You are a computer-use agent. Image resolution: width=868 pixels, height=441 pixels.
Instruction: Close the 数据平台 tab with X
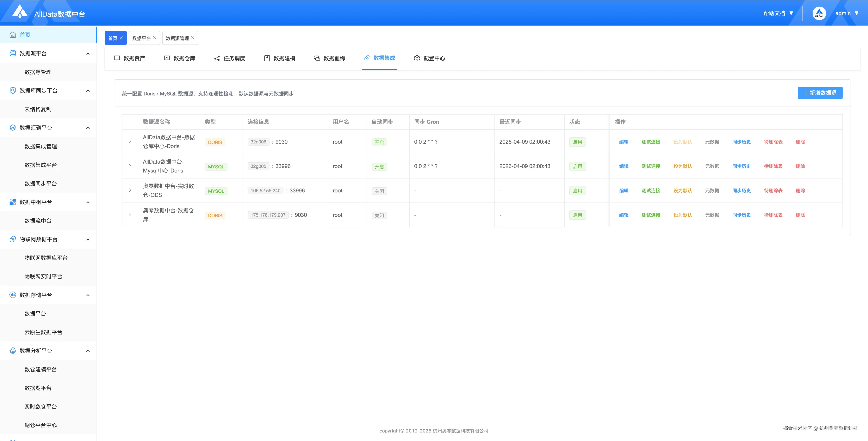coord(155,38)
